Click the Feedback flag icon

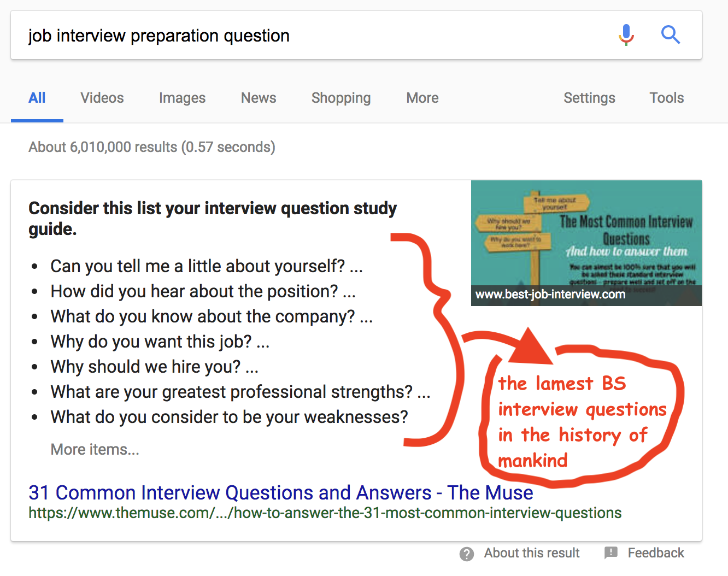point(611,553)
